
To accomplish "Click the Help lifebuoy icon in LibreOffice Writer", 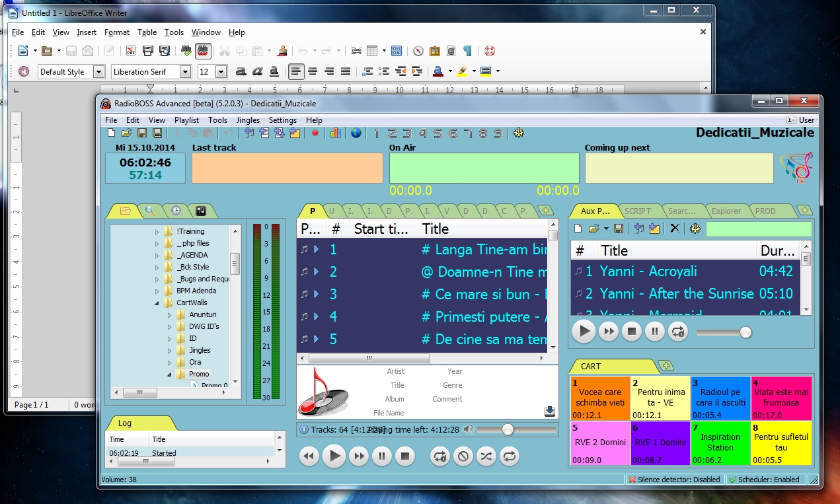I will click(490, 51).
